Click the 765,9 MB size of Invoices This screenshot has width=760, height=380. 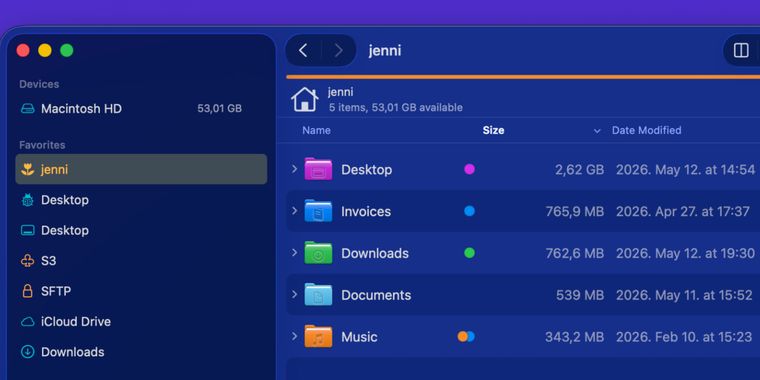tap(575, 211)
